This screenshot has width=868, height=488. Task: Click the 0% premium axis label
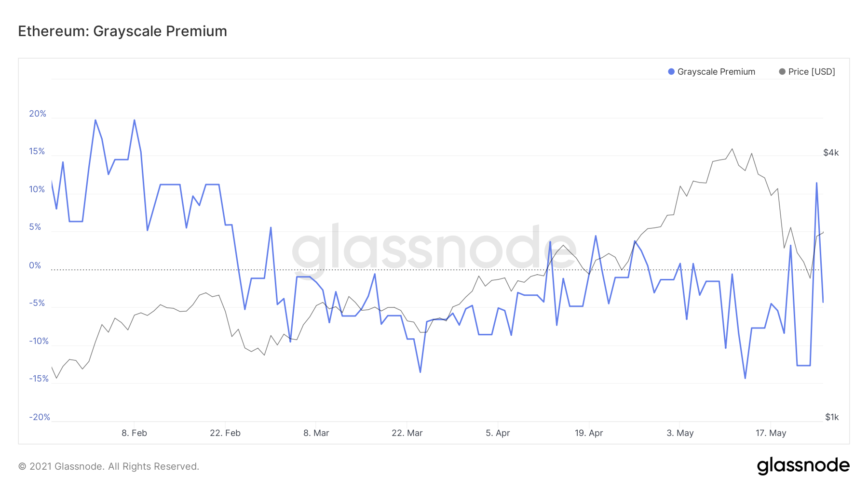pyautogui.click(x=35, y=265)
